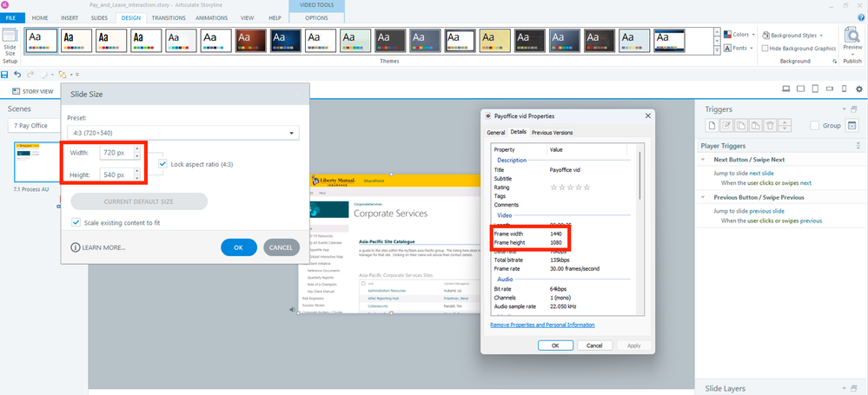Open the Background Styles dropdown
Screen dimensions: 868x395
click(x=792, y=35)
